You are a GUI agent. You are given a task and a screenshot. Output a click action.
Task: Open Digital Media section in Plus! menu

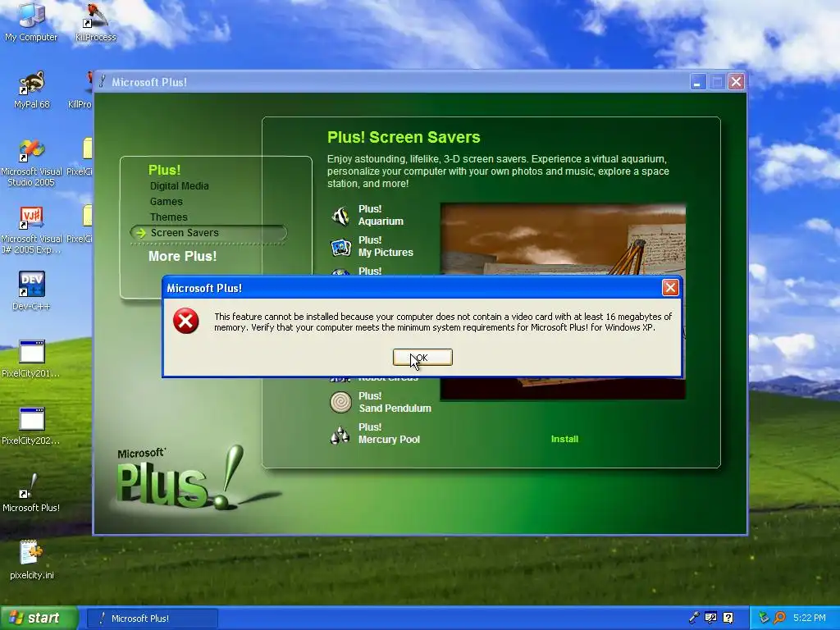pos(180,186)
